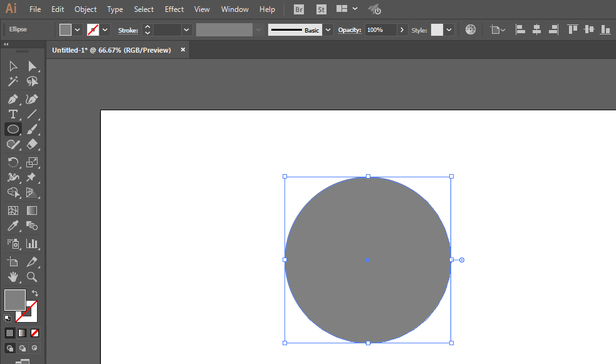Enable Draw Inside mode
This screenshot has height=364, width=616.
click(35, 348)
